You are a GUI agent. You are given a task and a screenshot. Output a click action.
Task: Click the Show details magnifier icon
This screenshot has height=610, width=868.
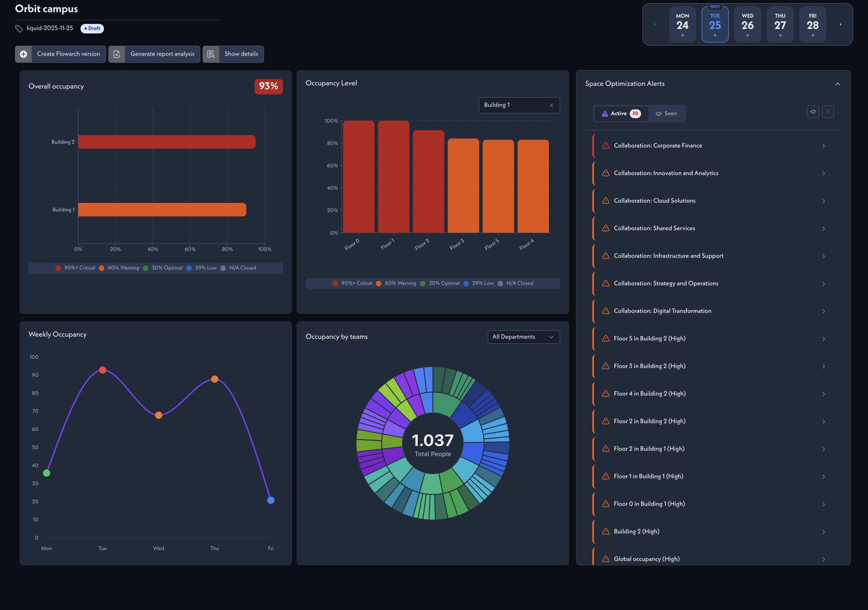click(x=211, y=54)
